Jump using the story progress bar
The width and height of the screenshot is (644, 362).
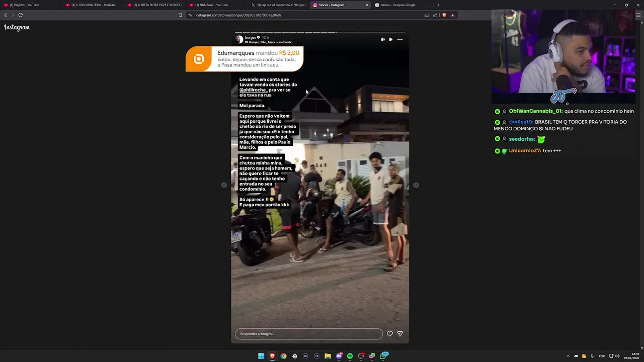[x=320, y=32]
